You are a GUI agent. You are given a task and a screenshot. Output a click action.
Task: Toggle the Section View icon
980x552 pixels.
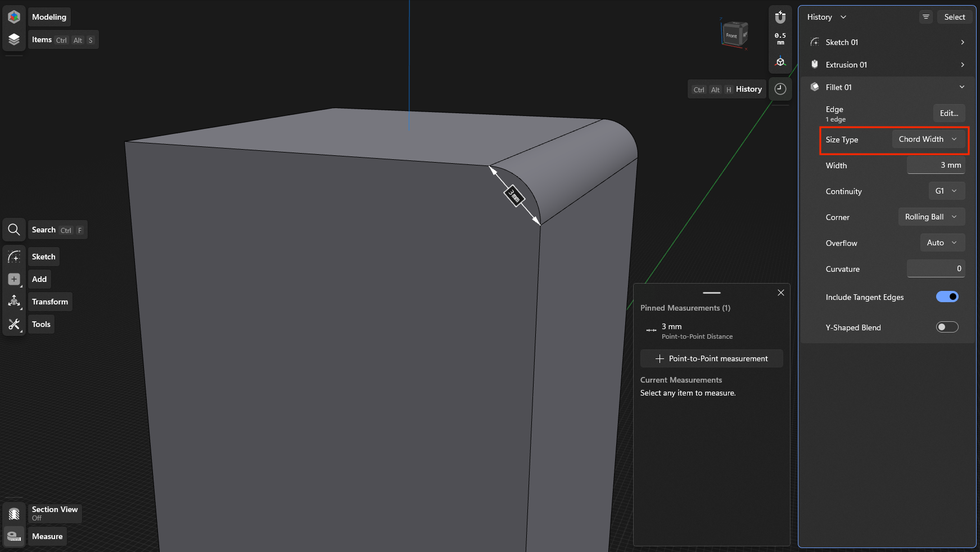pyautogui.click(x=14, y=514)
